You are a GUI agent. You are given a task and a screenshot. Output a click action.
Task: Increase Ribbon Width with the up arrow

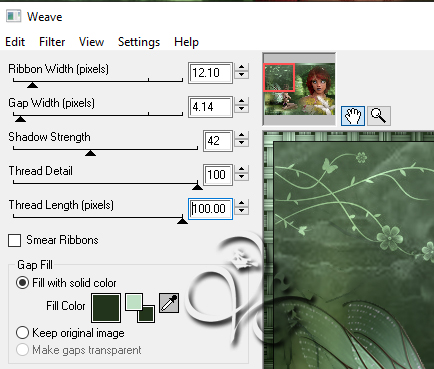(x=241, y=67)
